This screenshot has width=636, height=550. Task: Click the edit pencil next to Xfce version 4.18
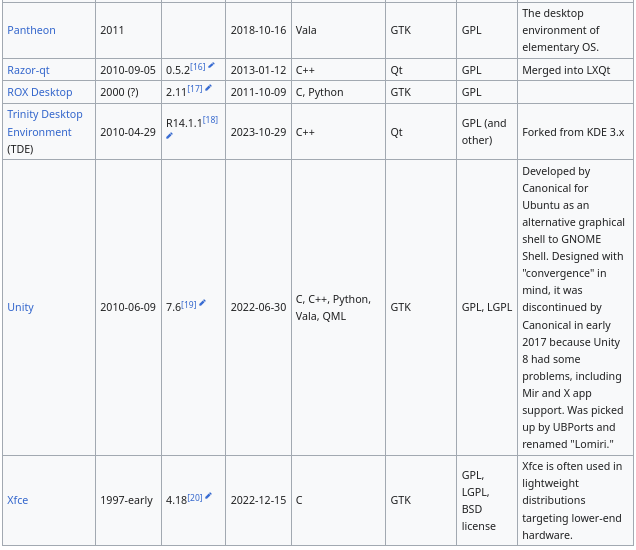(x=208, y=496)
